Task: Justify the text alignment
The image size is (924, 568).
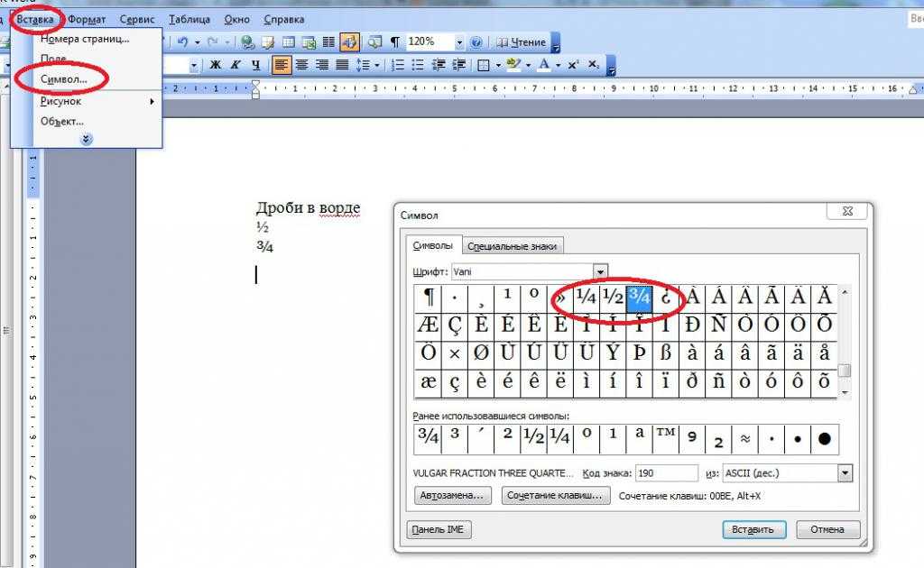Action: (x=342, y=65)
